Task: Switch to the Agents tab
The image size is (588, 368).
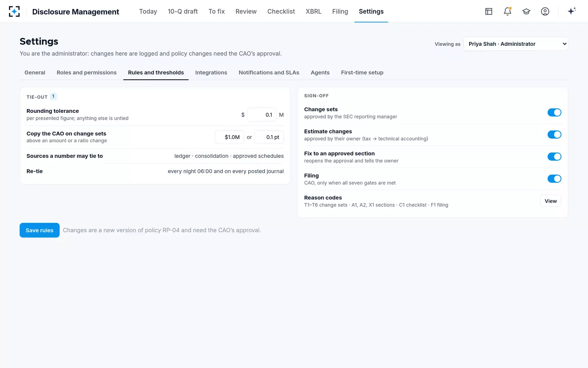Action: click(x=320, y=72)
